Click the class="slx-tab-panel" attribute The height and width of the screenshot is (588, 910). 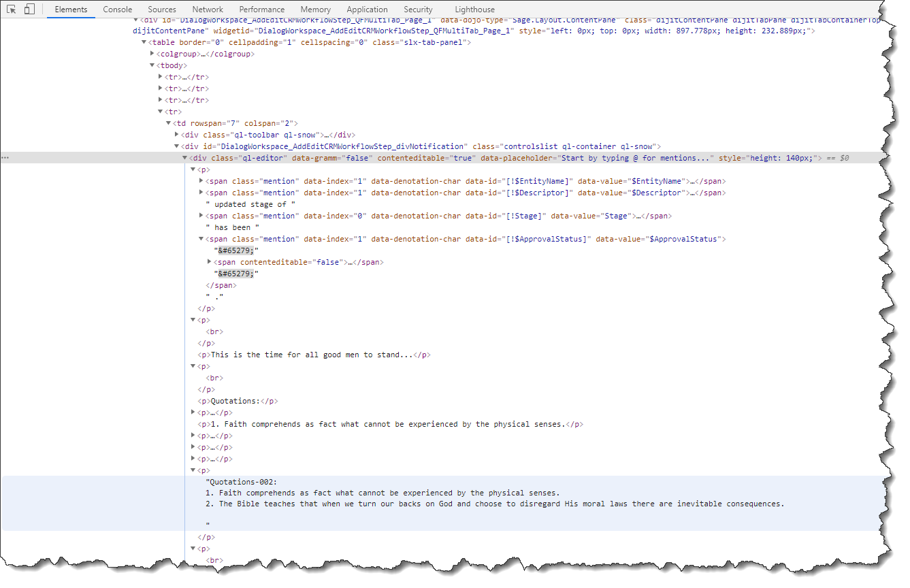419,42
